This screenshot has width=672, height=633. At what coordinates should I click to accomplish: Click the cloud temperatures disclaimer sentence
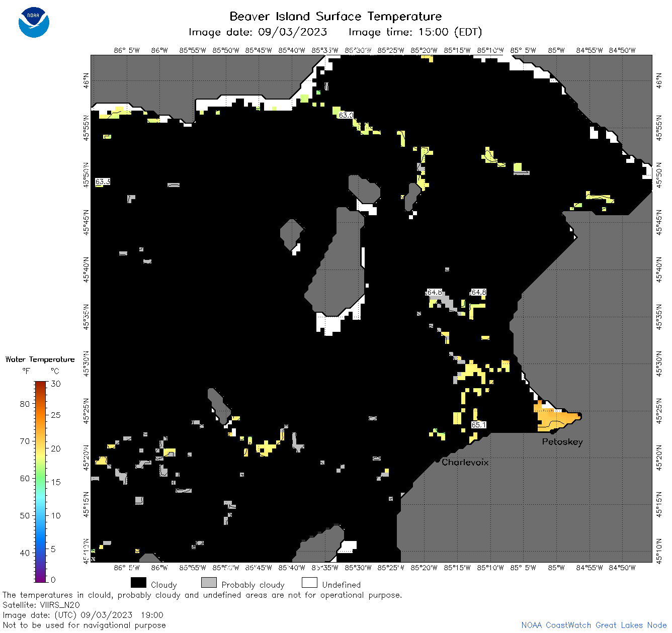[x=202, y=595]
